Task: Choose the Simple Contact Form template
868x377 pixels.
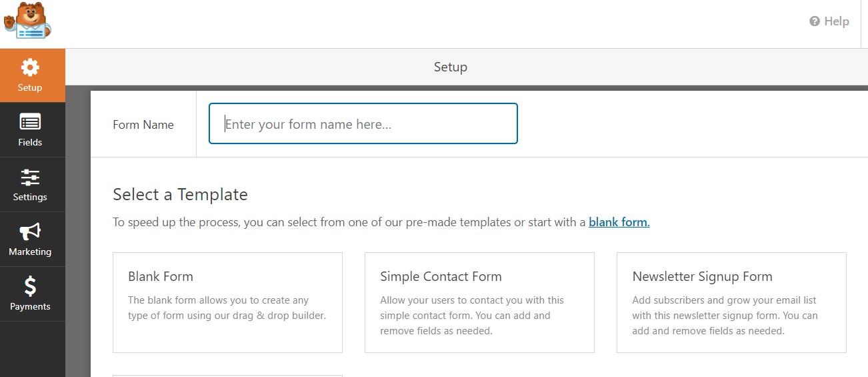Action: point(479,302)
